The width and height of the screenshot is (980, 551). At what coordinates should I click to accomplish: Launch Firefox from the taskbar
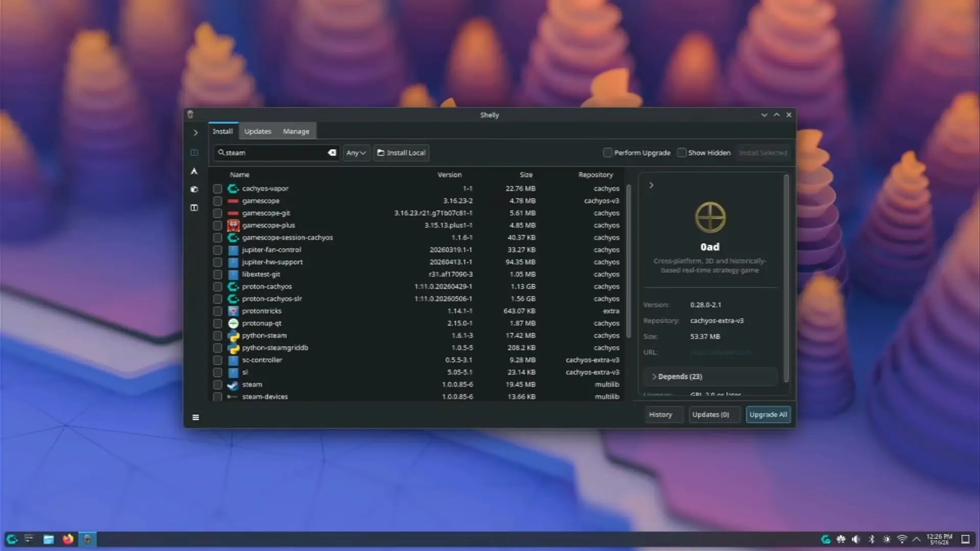click(68, 539)
